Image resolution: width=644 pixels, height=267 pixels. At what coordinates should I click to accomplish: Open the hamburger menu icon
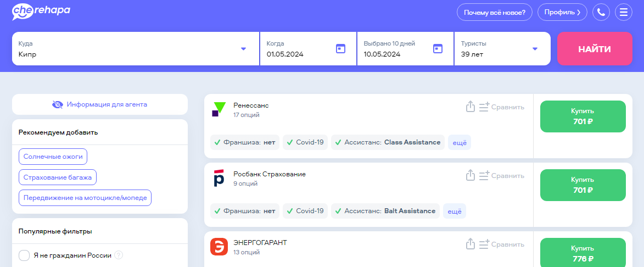click(624, 12)
